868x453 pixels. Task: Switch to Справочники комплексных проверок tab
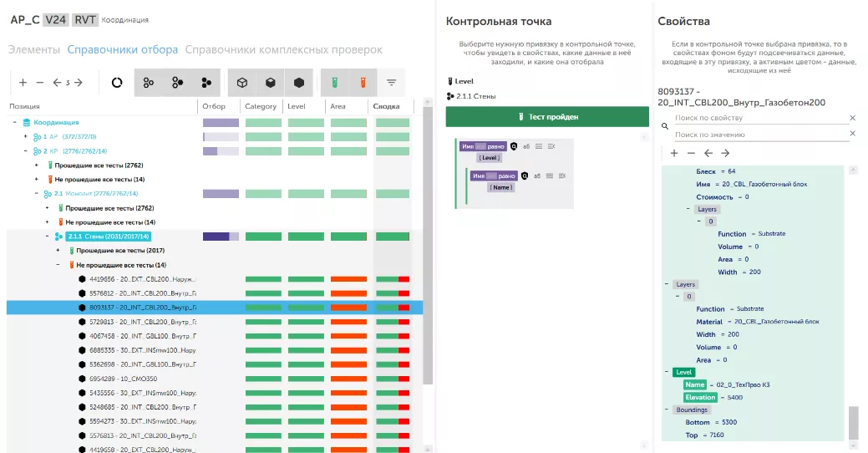284,49
